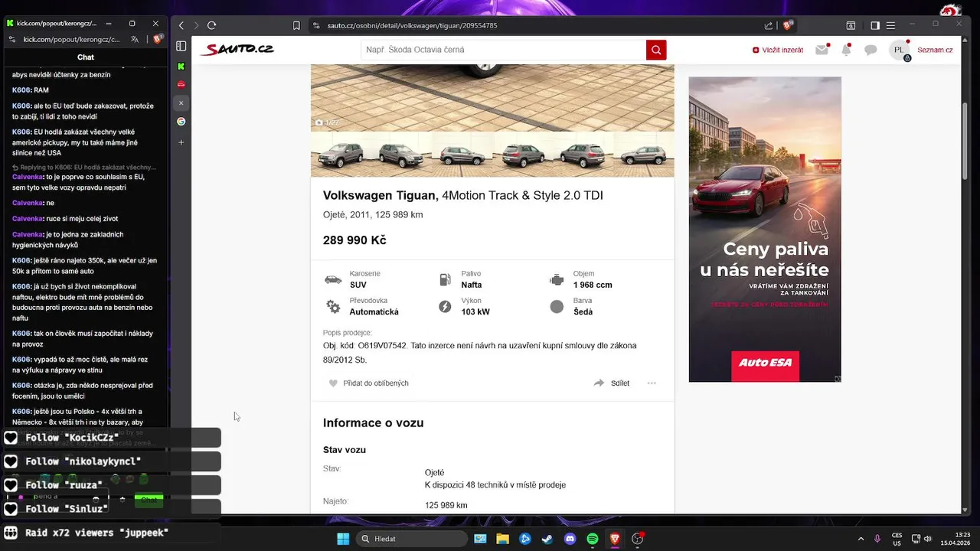The width and height of the screenshot is (980, 551).
Task: Bookmark the current sauto.cz page
Action: coord(296,25)
